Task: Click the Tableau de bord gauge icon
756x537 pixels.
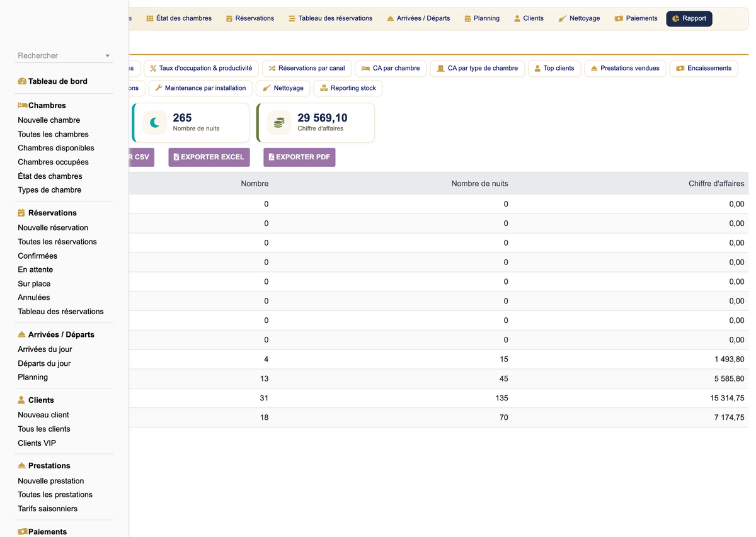Action: pyautogui.click(x=22, y=81)
